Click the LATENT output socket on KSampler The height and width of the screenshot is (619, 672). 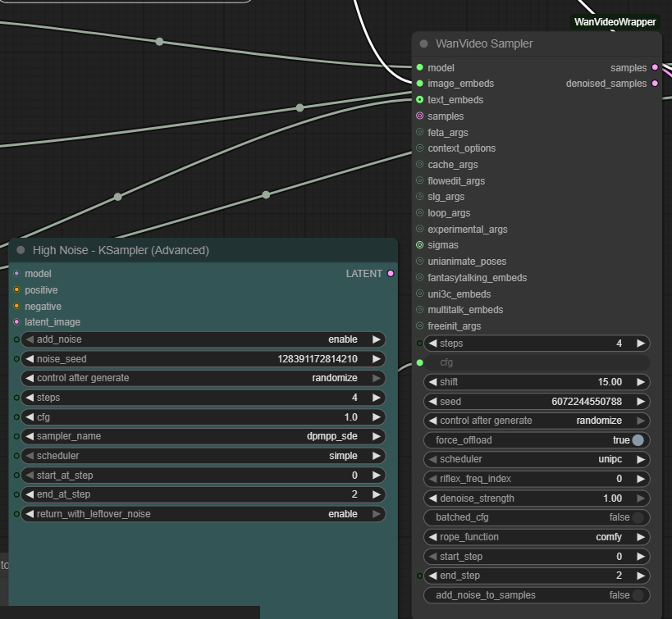coord(391,273)
